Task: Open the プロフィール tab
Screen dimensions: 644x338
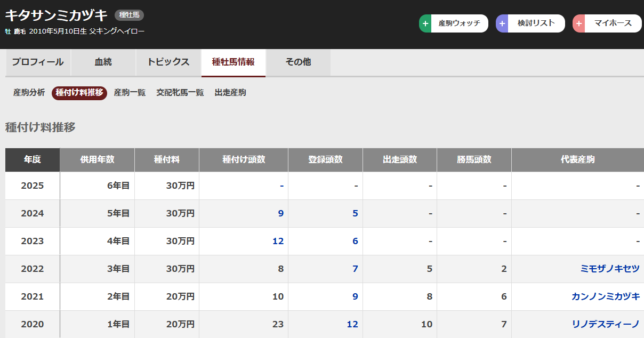Action: tap(38, 62)
